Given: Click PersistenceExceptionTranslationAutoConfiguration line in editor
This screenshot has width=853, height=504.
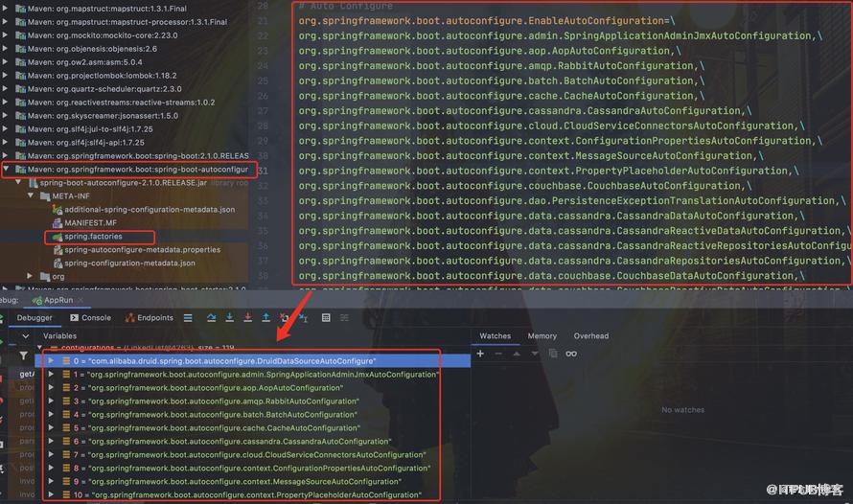Looking at the screenshot, I should [572, 200].
